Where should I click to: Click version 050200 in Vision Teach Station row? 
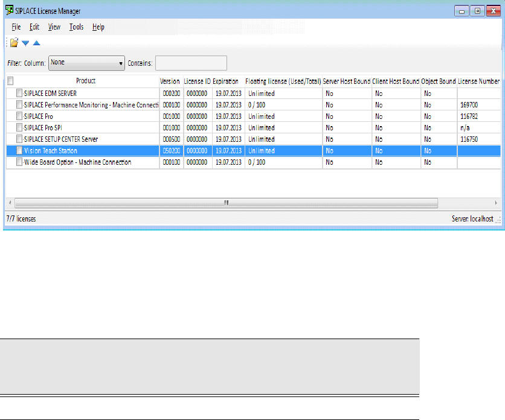point(172,151)
